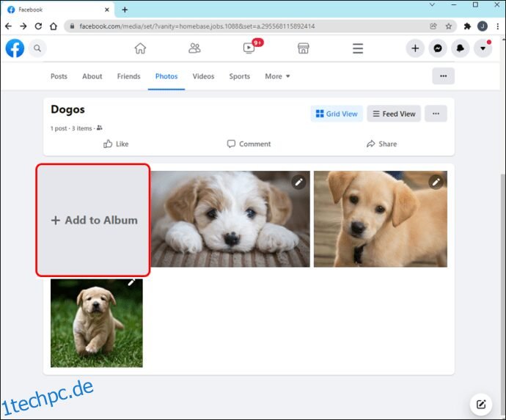The width and height of the screenshot is (506, 420).
Task: Bookmark this page with the star icon
Action: 449,26
